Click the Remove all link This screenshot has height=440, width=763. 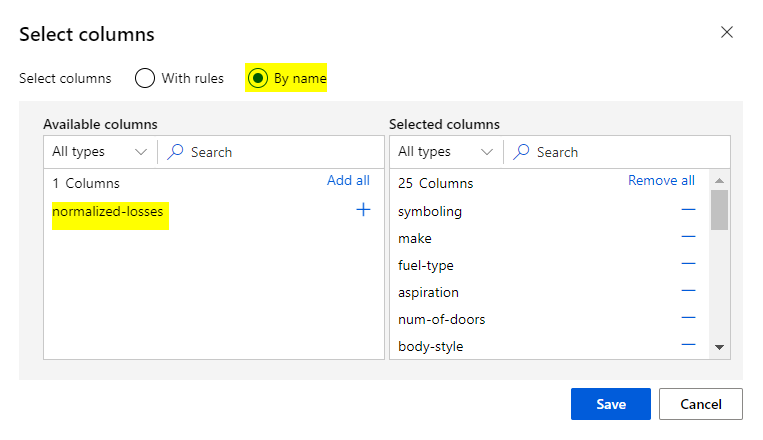pos(661,181)
